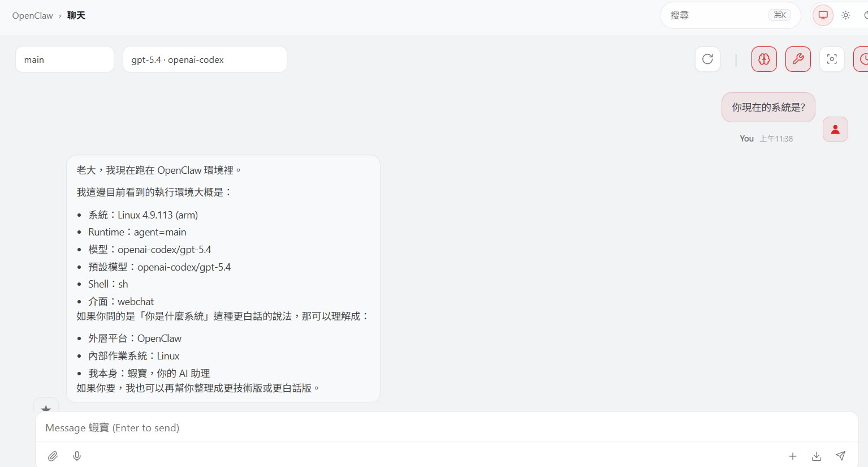Open the gpt-5.4 · openai-codex model dropdown
Viewport: 868px width, 467px height.
pos(205,59)
